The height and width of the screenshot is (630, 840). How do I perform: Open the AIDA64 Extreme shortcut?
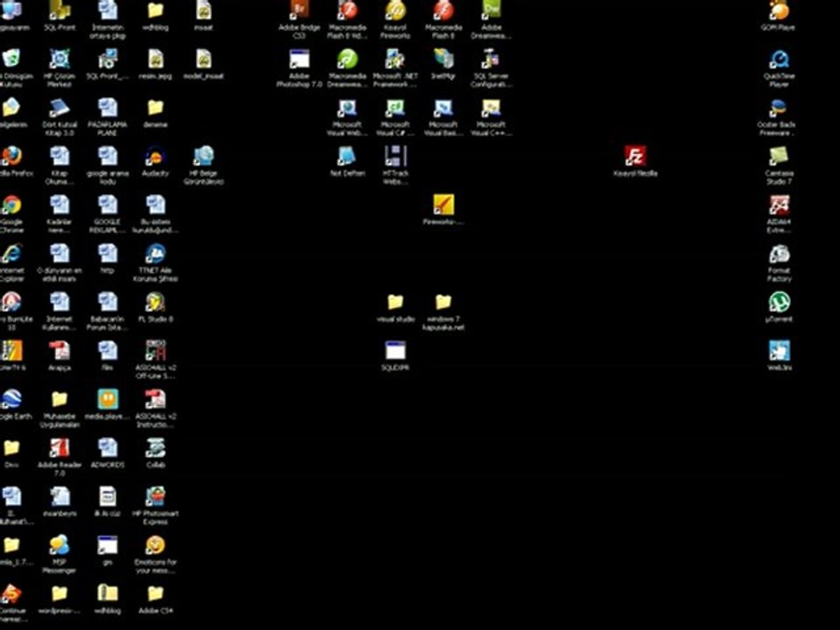point(779,205)
